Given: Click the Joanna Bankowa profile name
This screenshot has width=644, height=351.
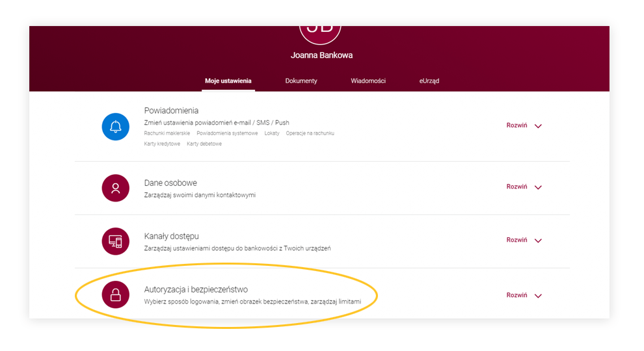Looking at the screenshot, I should point(321,55).
